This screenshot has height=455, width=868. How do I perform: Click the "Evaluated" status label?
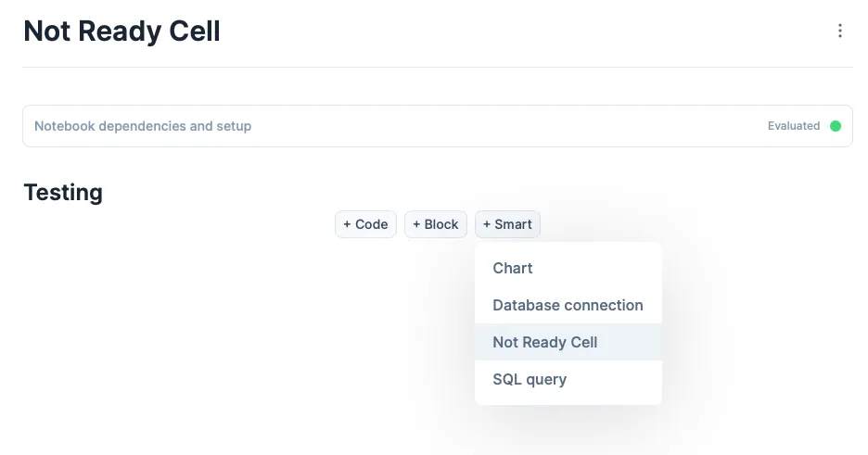[x=794, y=126]
